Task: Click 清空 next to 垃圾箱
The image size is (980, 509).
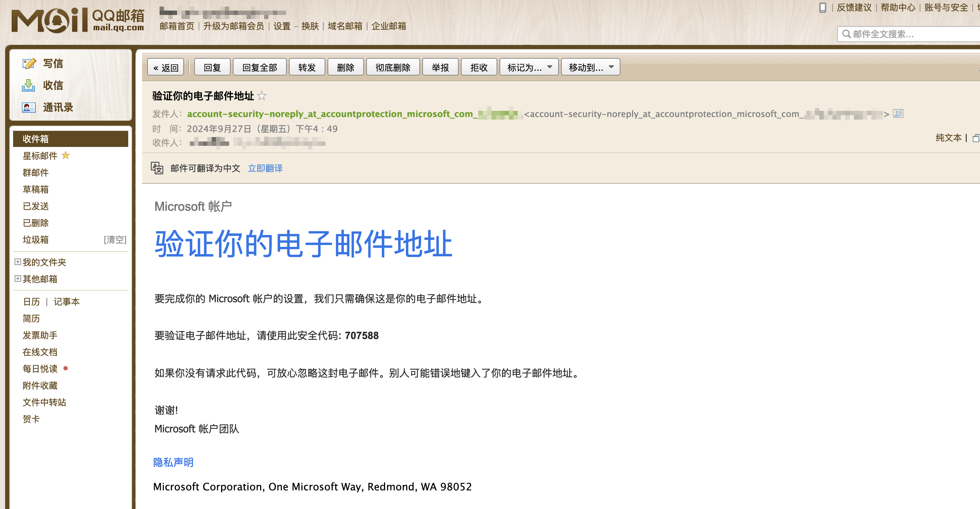Action: (115, 240)
